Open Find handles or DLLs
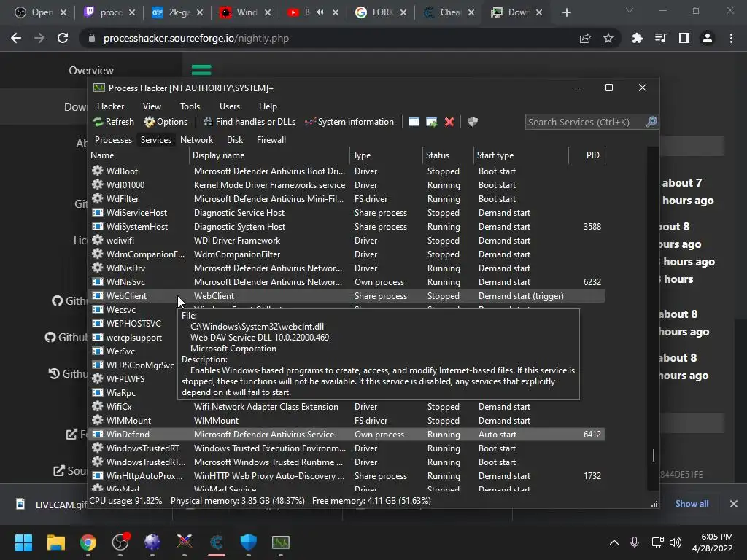This screenshot has height=560, width=747. click(x=249, y=122)
